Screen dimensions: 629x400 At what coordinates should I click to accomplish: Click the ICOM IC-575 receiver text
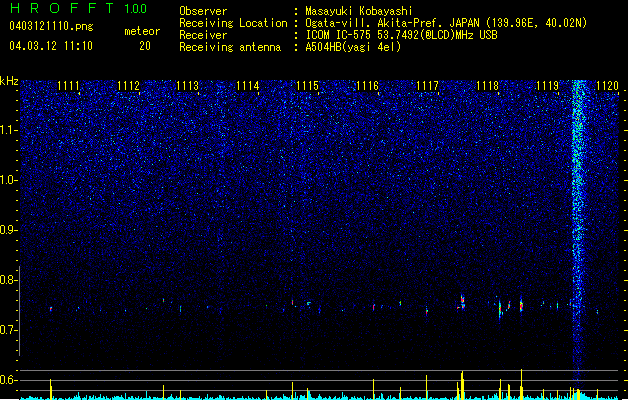(x=401, y=35)
